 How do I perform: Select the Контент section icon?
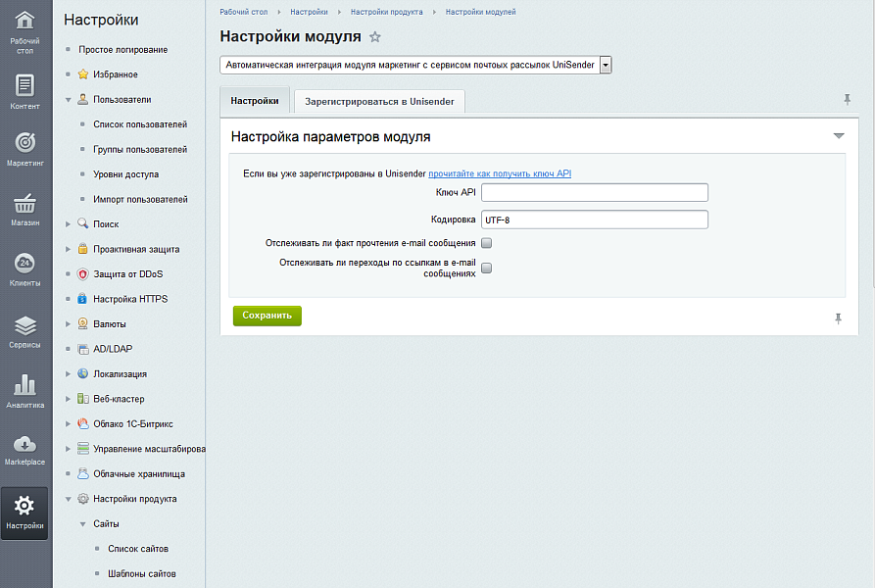[24, 92]
